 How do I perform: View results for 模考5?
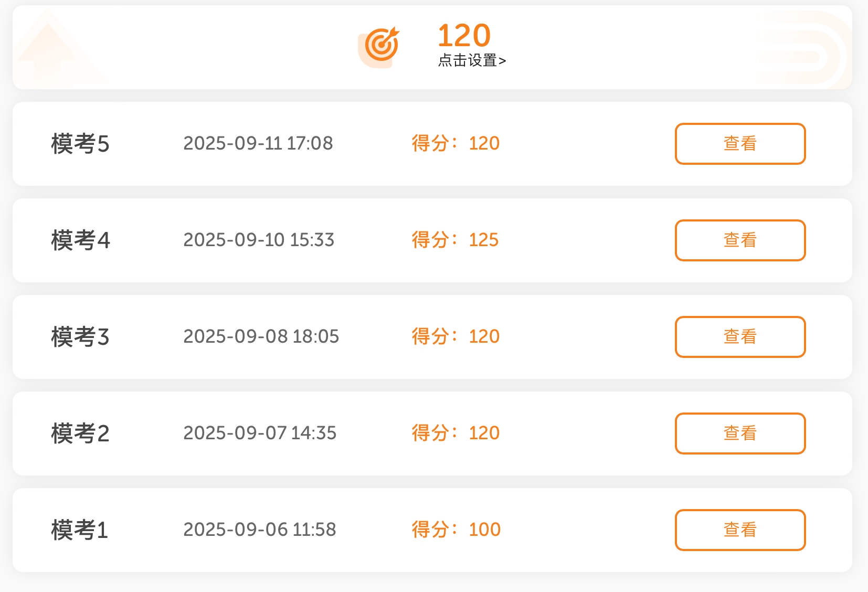tap(740, 144)
